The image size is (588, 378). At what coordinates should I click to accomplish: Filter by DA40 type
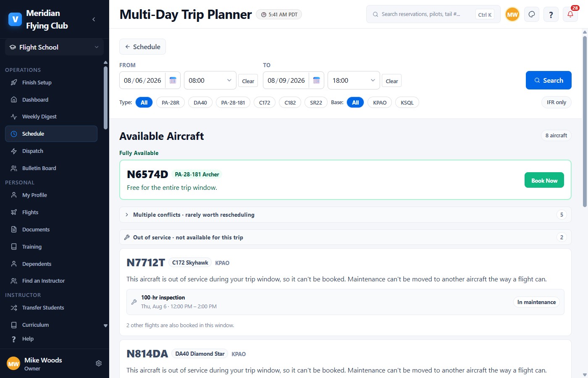pyautogui.click(x=200, y=102)
